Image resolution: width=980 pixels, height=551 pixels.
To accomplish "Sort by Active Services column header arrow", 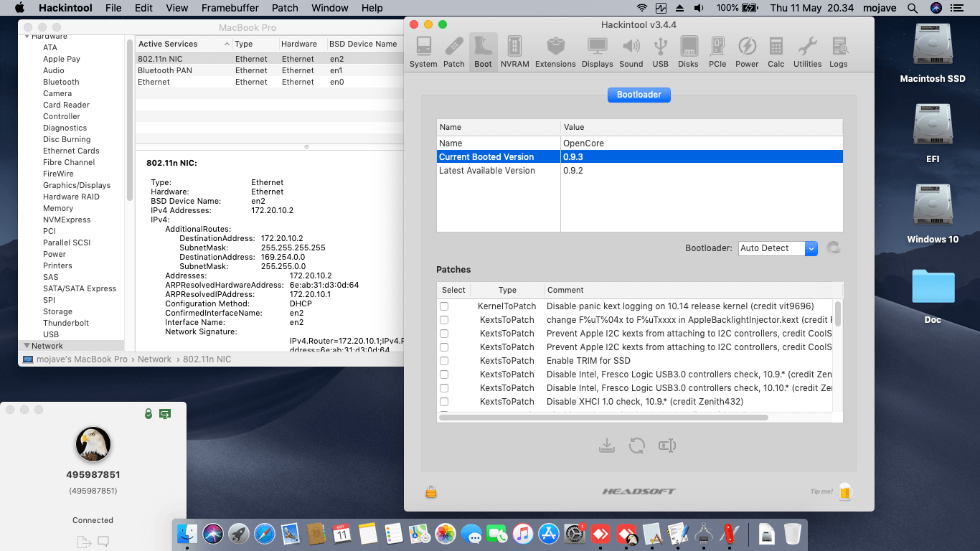I will point(227,44).
